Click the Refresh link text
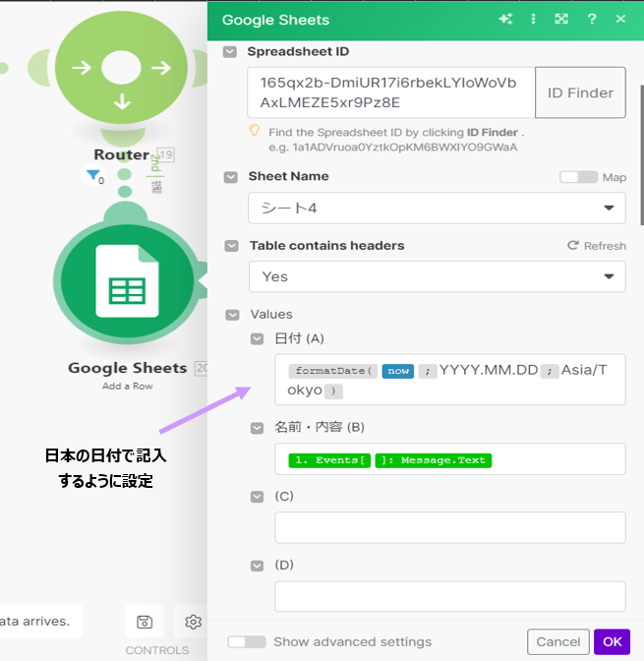 [605, 246]
